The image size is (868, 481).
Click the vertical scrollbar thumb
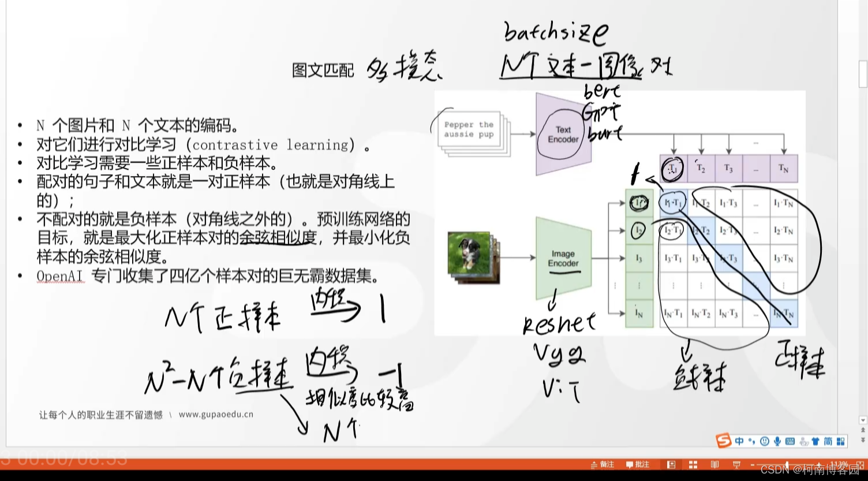tap(863, 74)
